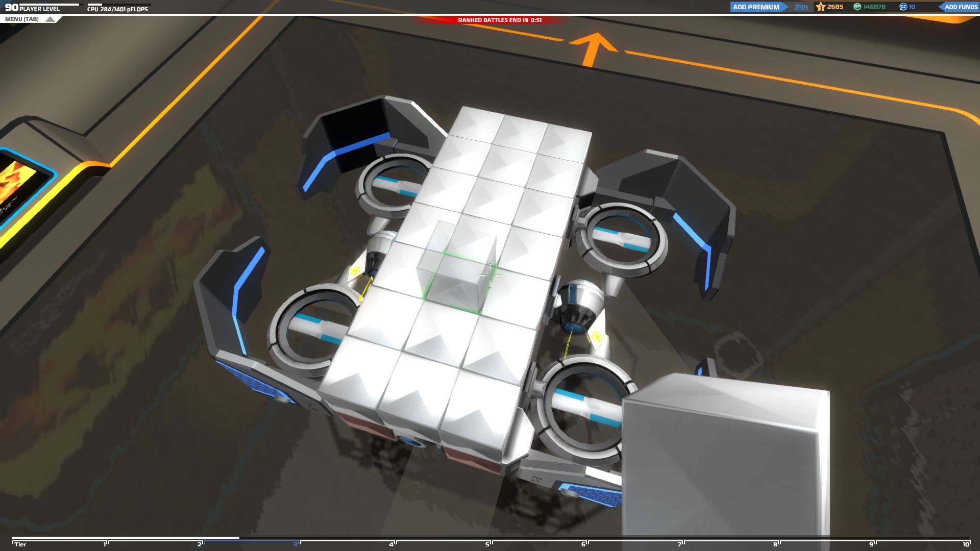Screen dimensions: 980x551
Task: Select the Tier 3 marker
Action: click(296, 544)
